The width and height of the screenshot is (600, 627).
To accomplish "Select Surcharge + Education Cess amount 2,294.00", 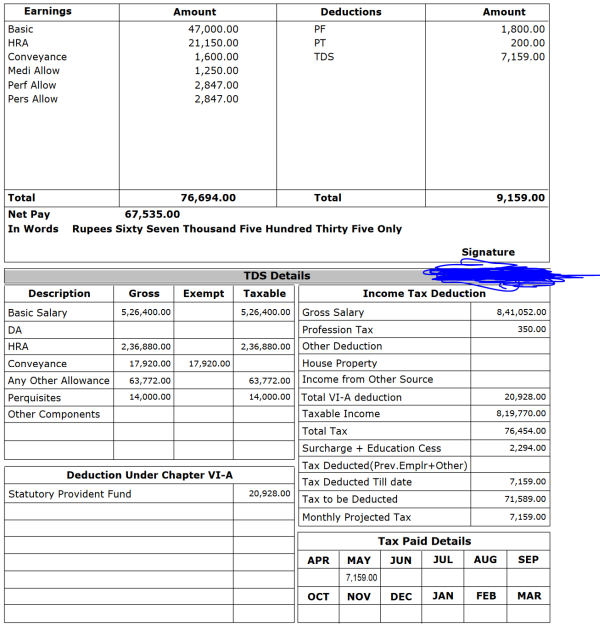I will coord(527,448).
